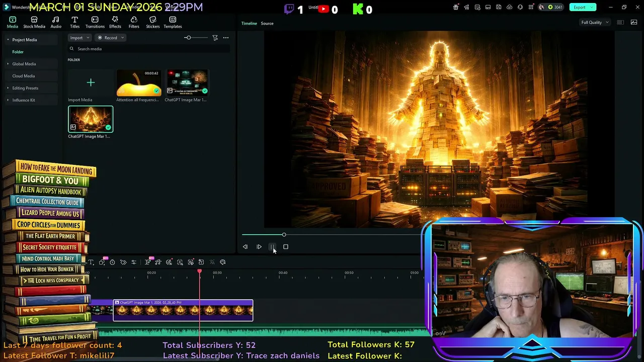Open the Titles tab
Screen dimensions: 644x362
tap(74, 22)
